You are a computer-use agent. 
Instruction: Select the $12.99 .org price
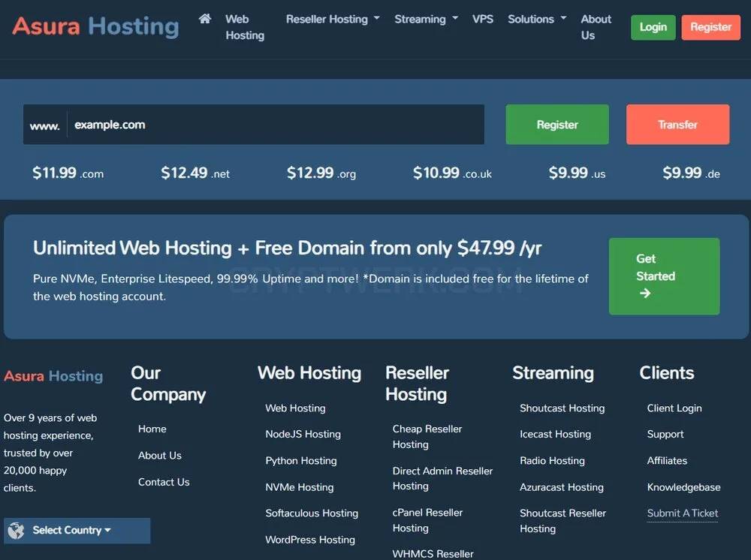pos(321,173)
